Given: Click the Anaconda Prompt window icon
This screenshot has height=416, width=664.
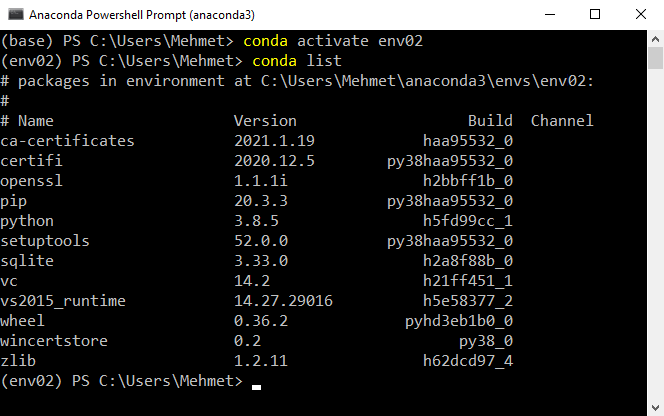Looking at the screenshot, I should [16, 14].
